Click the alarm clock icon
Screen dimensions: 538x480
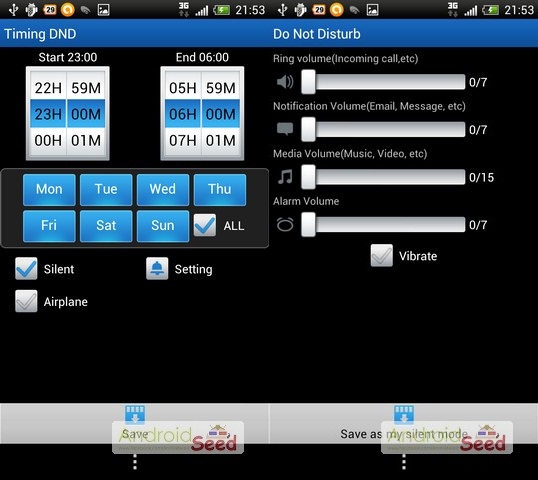285,225
